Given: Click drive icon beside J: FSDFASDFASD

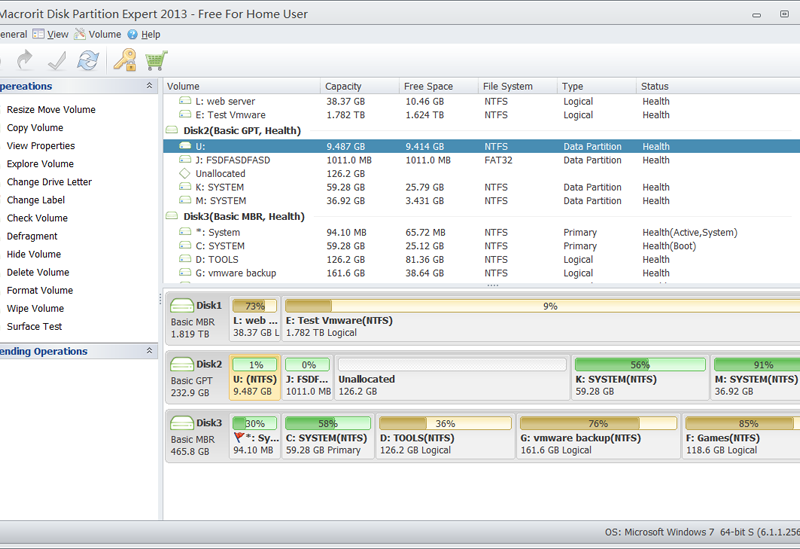Looking at the screenshot, I should (185, 160).
